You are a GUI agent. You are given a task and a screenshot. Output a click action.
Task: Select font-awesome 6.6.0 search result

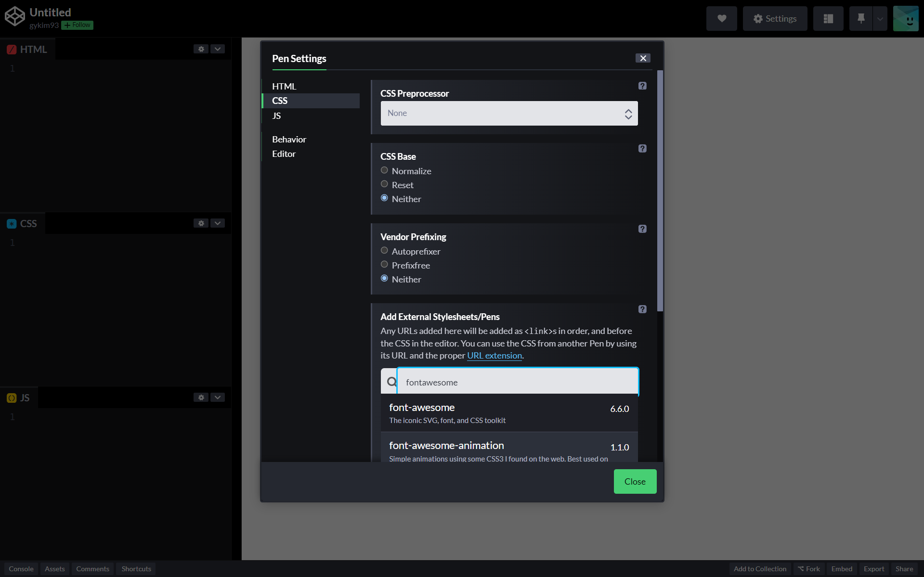click(x=509, y=413)
